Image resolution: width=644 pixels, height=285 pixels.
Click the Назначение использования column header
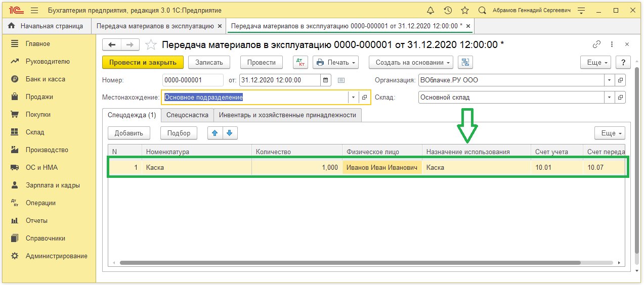477,152
